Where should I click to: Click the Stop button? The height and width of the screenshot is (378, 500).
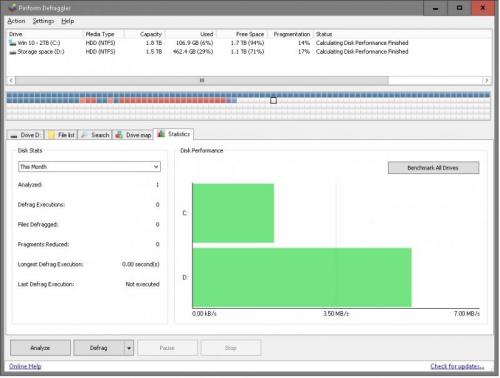[x=231, y=348]
